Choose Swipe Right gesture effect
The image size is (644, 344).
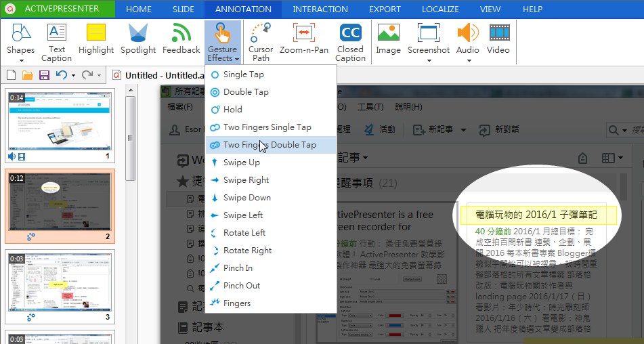271,180
